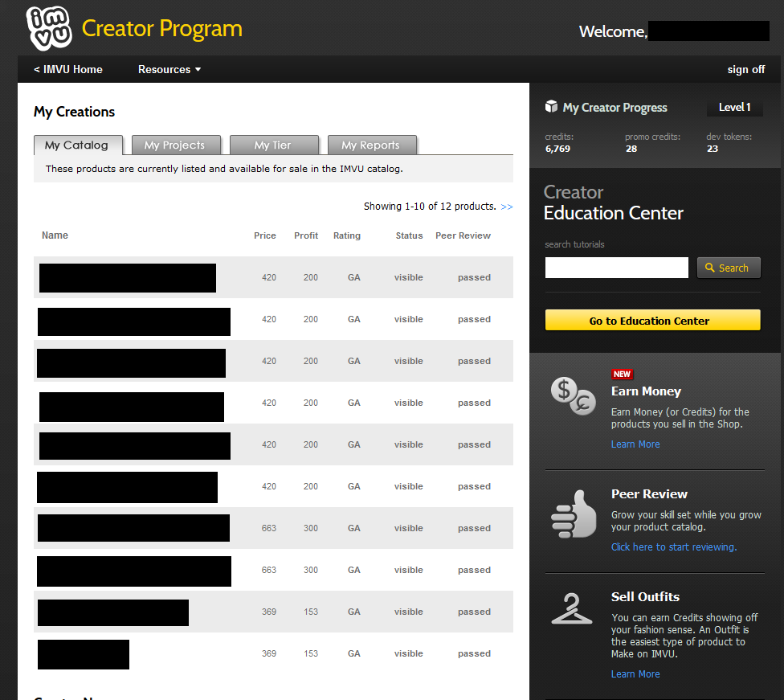Click the Peer Review column header
Image resolution: width=784 pixels, height=700 pixels.
[x=463, y=235]
